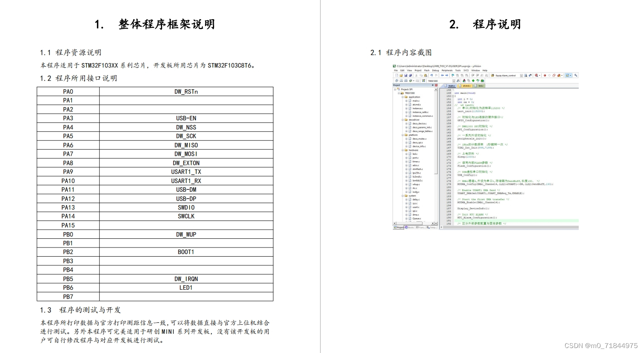Click the Undo arrow icon
This screenshot has height=353, width=644.
pos(432,76)
